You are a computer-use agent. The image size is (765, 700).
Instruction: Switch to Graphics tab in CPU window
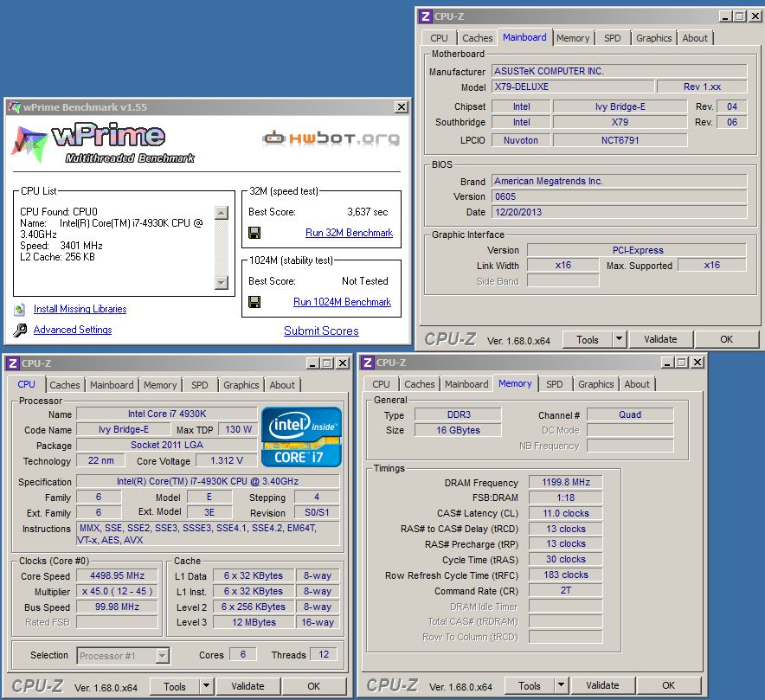point(241,385)
